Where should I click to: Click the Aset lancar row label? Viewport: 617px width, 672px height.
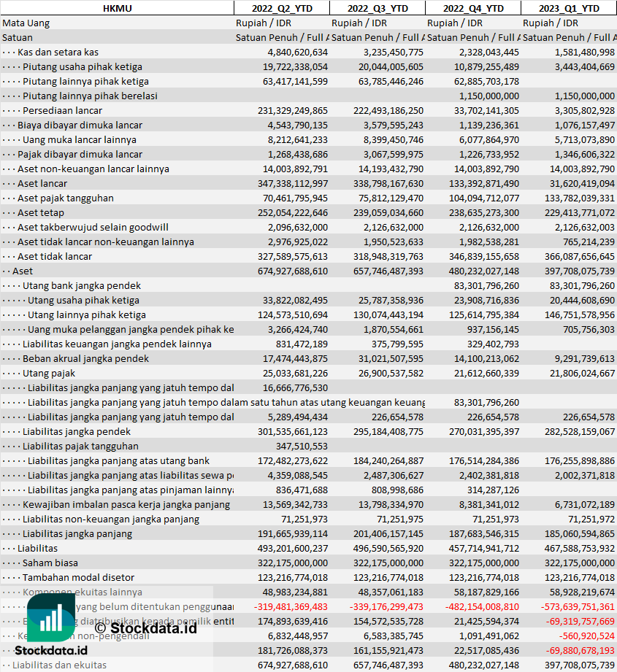pyautogui.click(x=42, y=183)
